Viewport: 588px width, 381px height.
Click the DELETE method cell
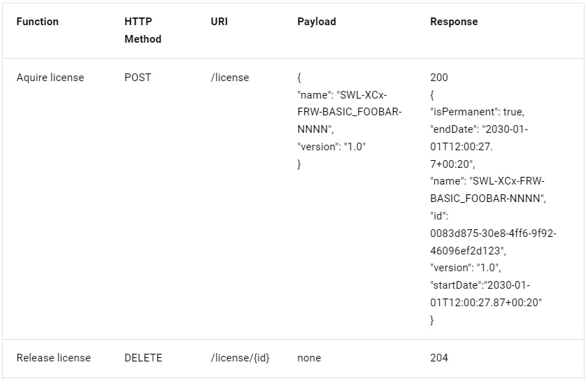pos(143,358)
